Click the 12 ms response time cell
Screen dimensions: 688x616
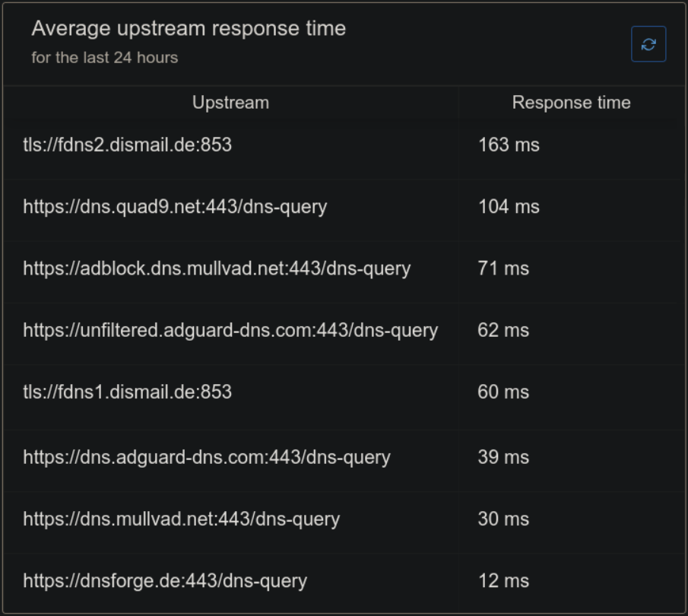tap(503, 581)
